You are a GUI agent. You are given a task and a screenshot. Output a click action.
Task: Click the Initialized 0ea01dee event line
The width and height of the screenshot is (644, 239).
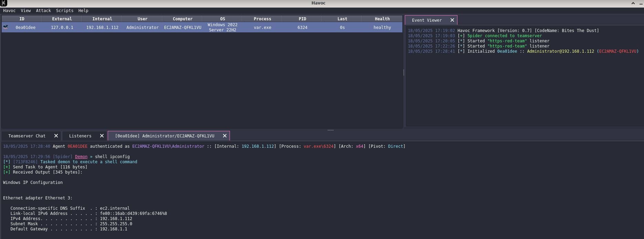point(523,51)
